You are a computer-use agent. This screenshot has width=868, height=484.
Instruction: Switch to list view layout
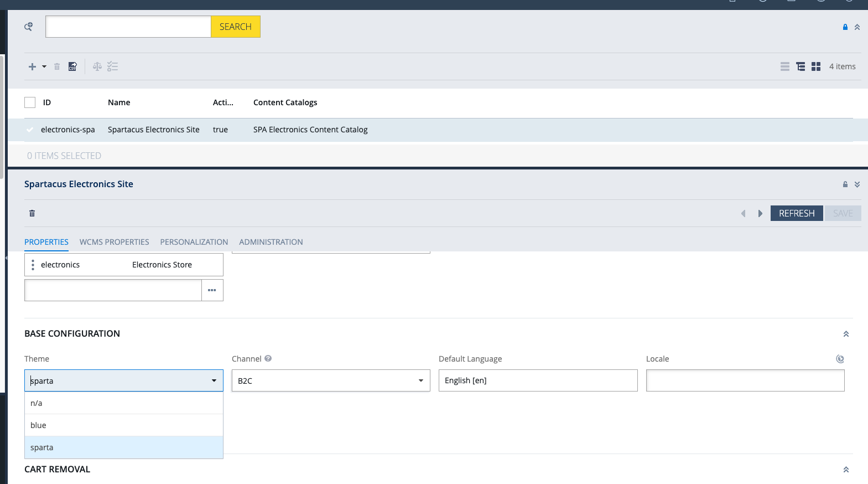[785, 66]
